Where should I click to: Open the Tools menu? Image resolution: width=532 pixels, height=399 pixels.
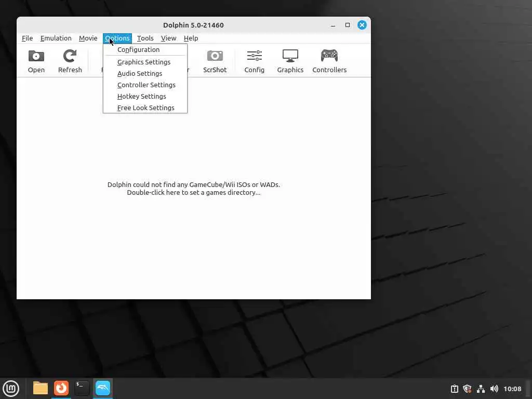coord(145,38)
